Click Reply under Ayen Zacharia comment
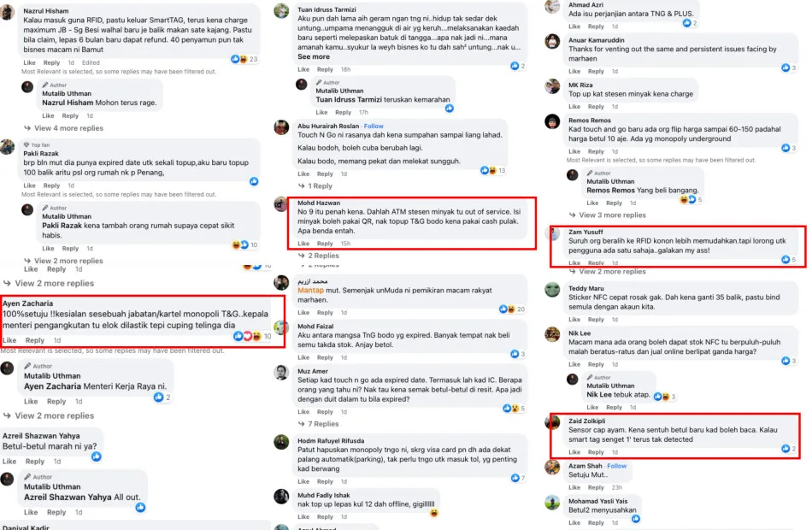The width and height of the screenshot is (812, 530). point(35,340)
